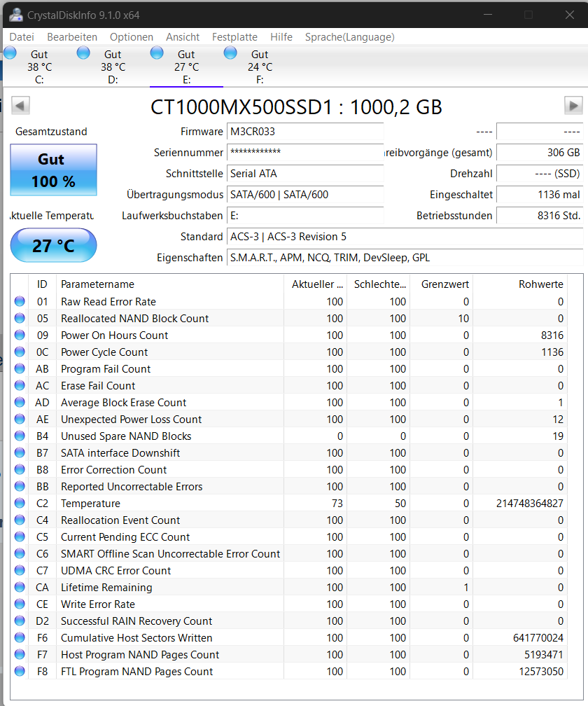The height and width of the screenshot is (706, 588).
Task: Click the E: drive blue status orb
Action: tap(157, 53)
